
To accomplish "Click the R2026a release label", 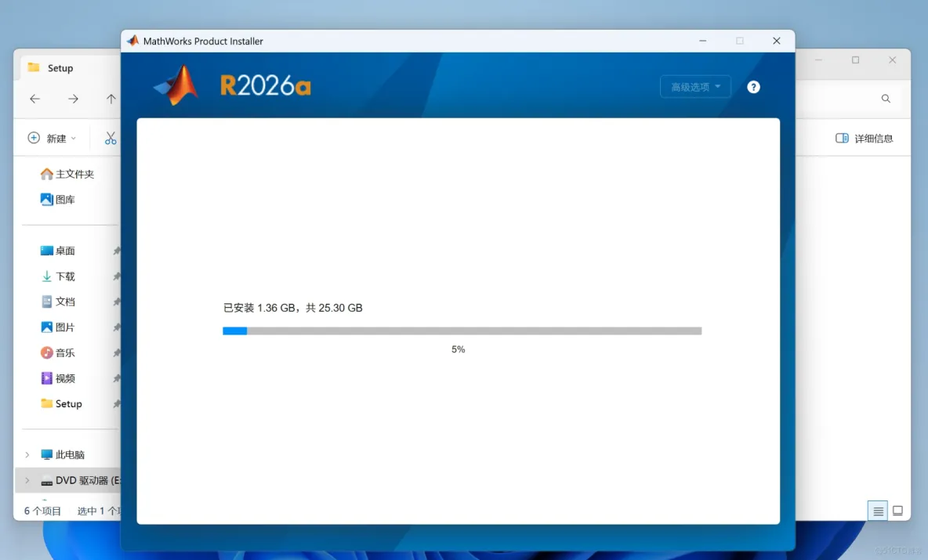I will (x=265, y=85).
